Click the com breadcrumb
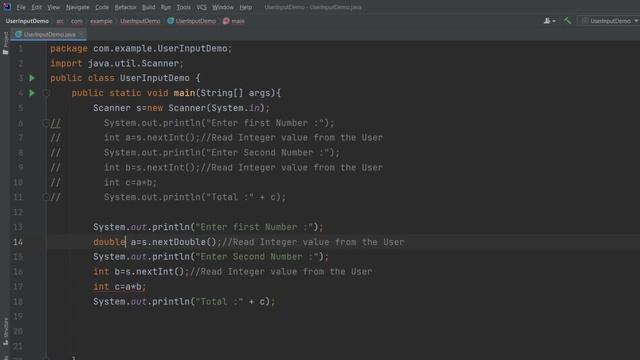 [77, 21]
